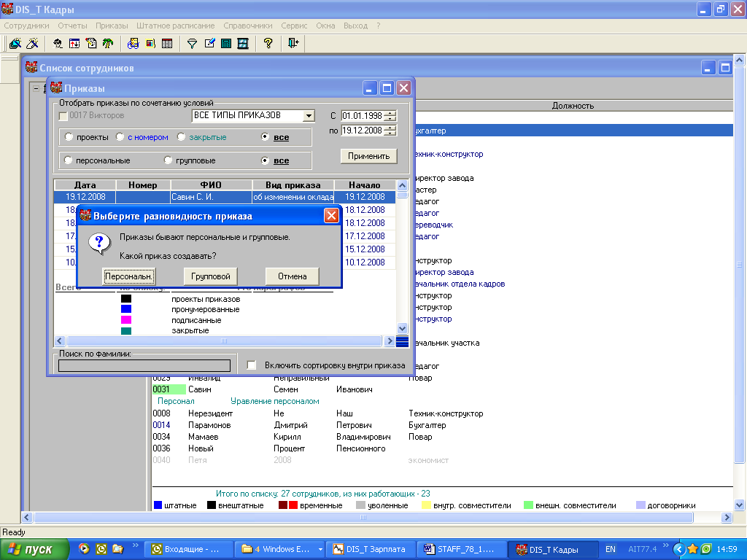The width and height of the screenshot is (747, 560).
Task: Click the funnel filter toolbar icon
Action: 193,44
